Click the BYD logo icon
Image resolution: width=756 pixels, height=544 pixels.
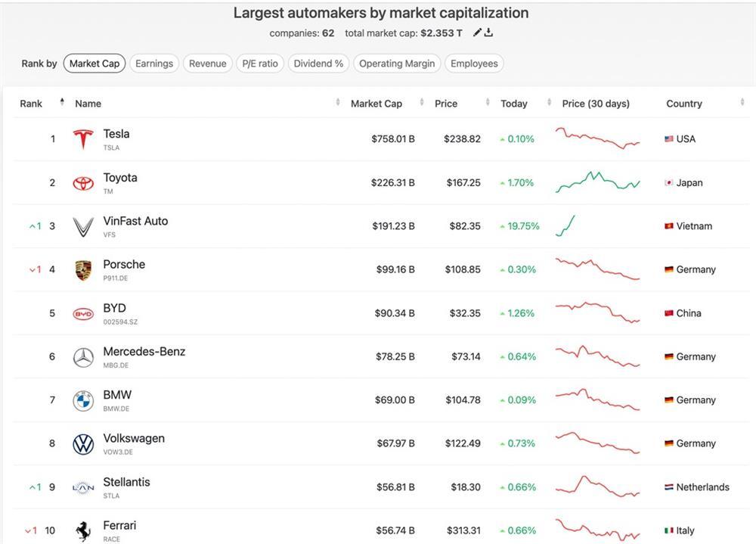pyautogui.click(x=83, y=314)
